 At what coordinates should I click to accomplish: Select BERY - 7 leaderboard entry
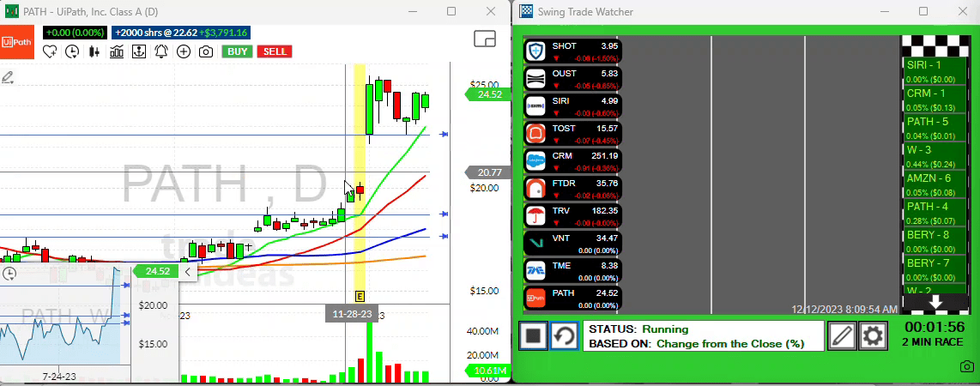tap(935, 269)
